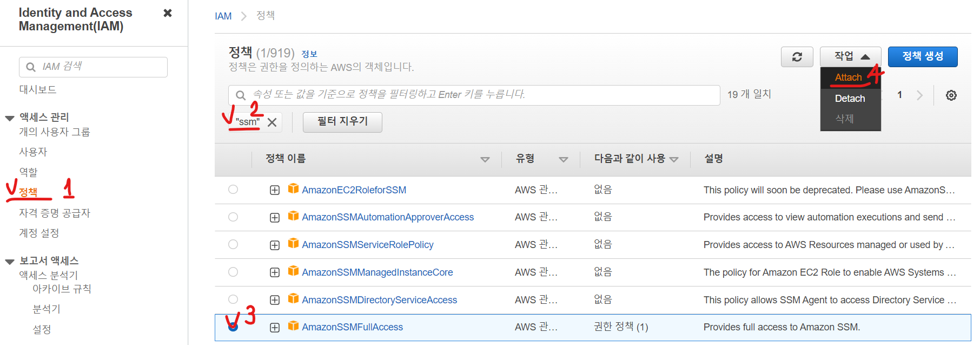Click the policy cube icon for AmazonSSMFullAccess
The height and width of the screenshot is (345, 980).
click(x=293, y=326)
